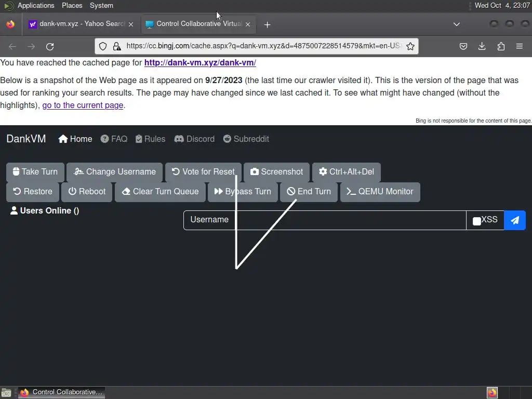Click go to the current page link
The image size is (532, 399).
pyautogui.click(x=83, y=105)
